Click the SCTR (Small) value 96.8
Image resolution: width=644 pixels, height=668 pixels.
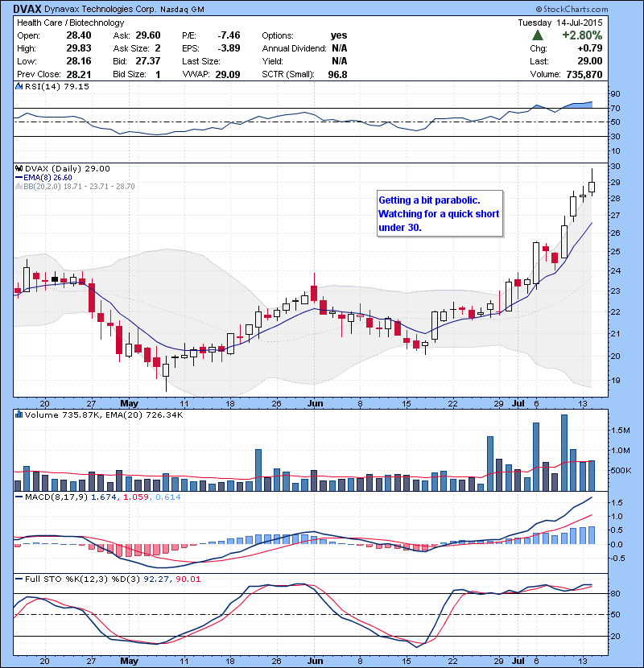click(337, 75)
